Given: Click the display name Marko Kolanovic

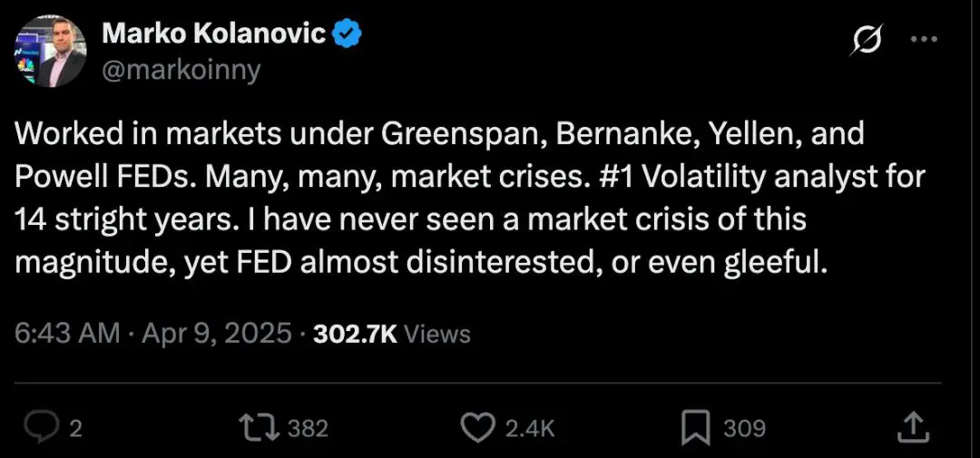Looking at the screenshot, I should coord(213,34).
